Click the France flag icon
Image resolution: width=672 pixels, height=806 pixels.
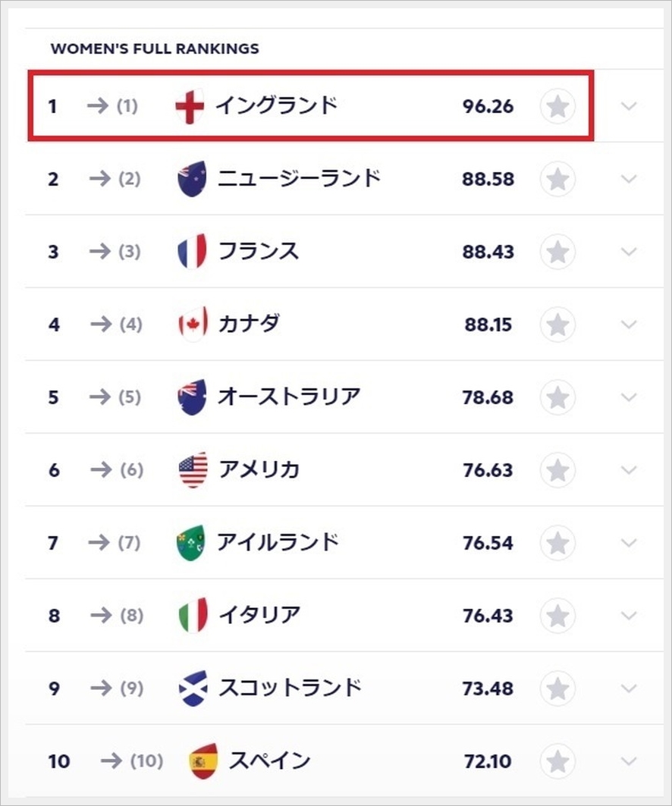click(x=191, y=252)
